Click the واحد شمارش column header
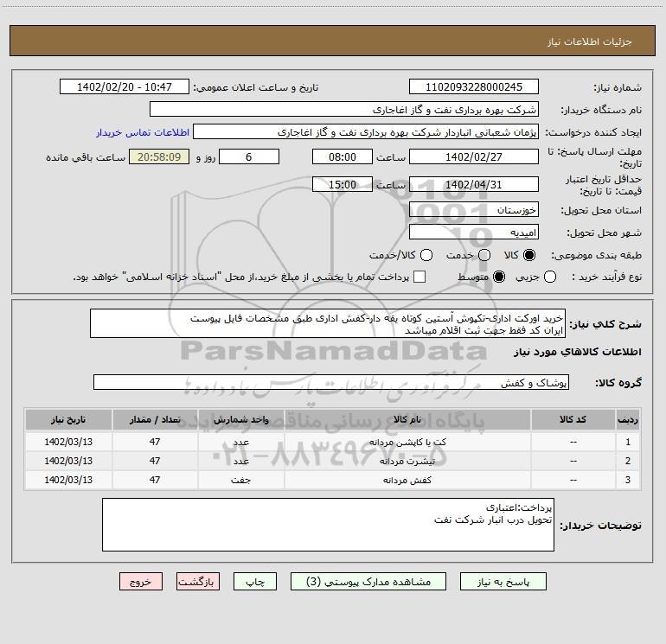This screenshot has height=644, width=666. [x=240, y=420]
